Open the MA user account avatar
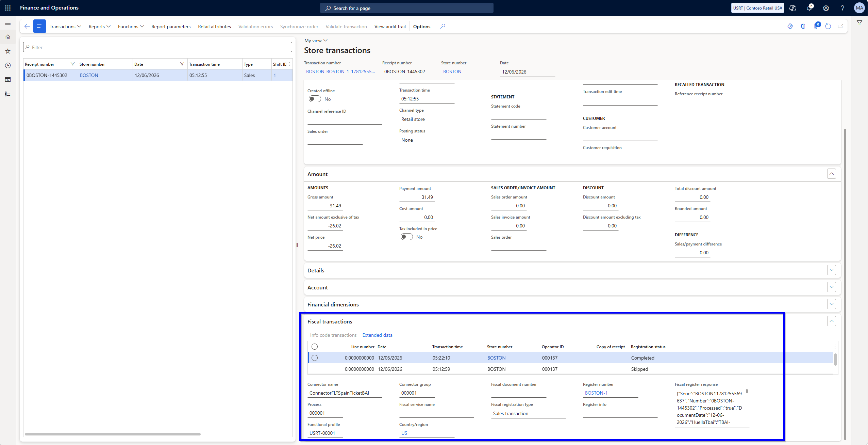Image resolution: width=868 pixels, height=445 pixels. coord(859,8)
